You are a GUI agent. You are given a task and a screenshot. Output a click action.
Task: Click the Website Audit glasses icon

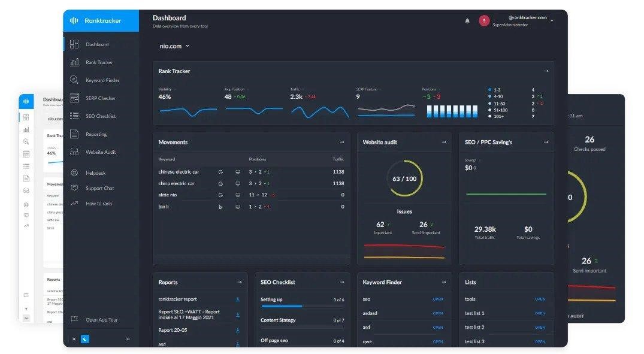pyautogui.click(x=74, y=152)
